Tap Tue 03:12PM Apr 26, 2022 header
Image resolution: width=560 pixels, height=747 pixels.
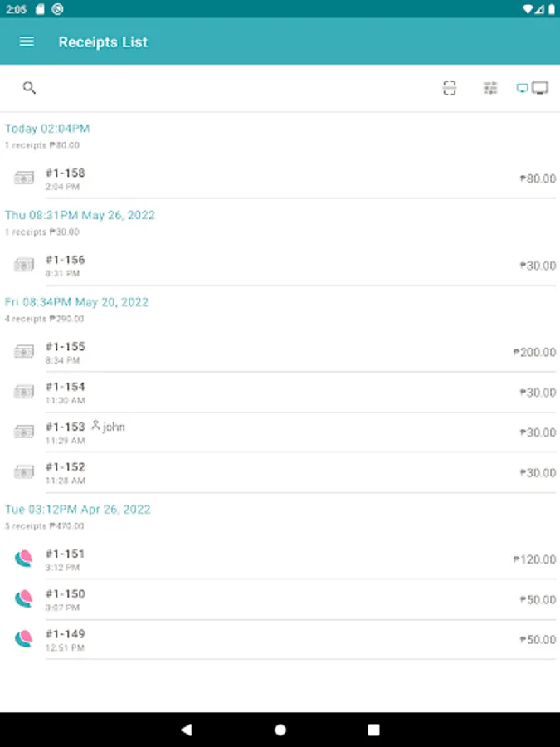coord(78,509)
